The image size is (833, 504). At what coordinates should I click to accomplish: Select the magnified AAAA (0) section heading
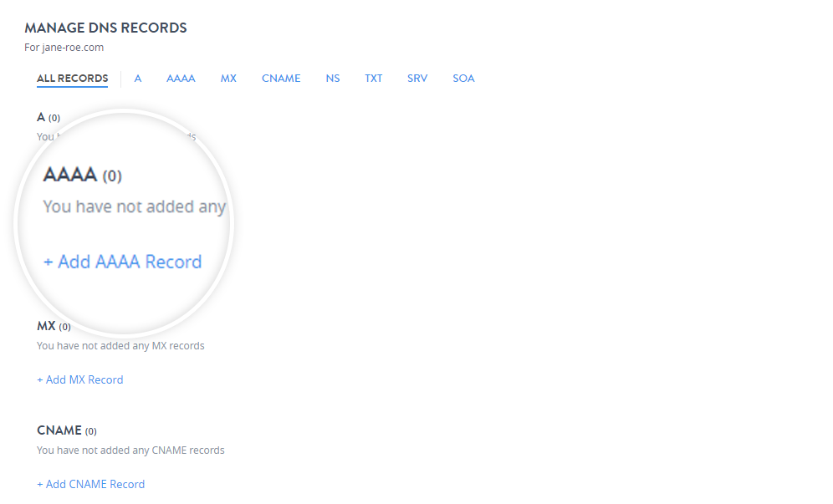coord(82,176)
